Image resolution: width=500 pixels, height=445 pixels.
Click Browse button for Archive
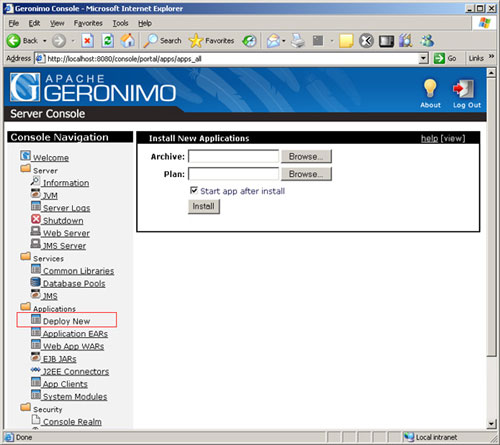(306, 156)
